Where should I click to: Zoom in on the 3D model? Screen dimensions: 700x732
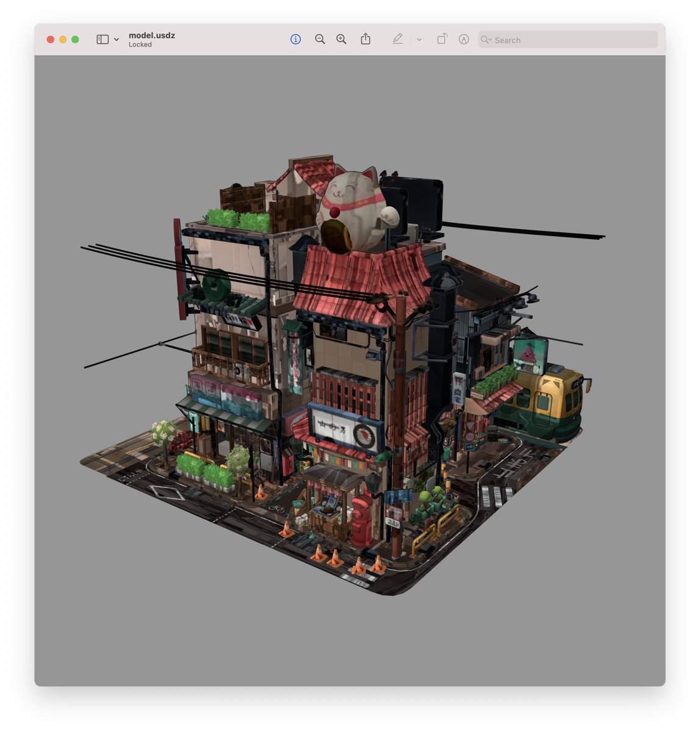[x=341, y=39]
